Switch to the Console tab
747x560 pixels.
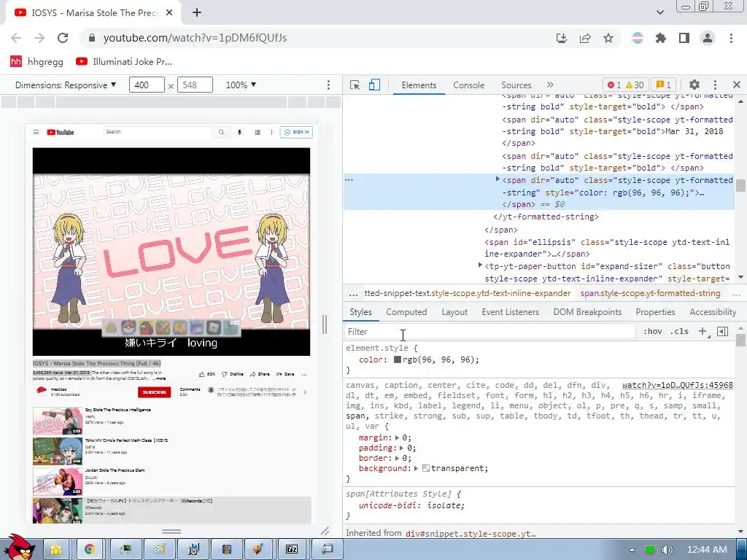coord(469,85)
